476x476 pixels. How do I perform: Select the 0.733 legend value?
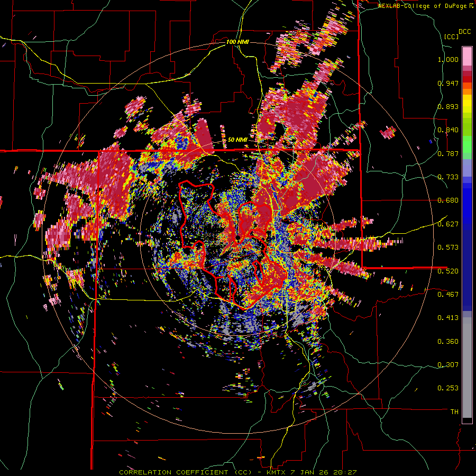(448, 177)
